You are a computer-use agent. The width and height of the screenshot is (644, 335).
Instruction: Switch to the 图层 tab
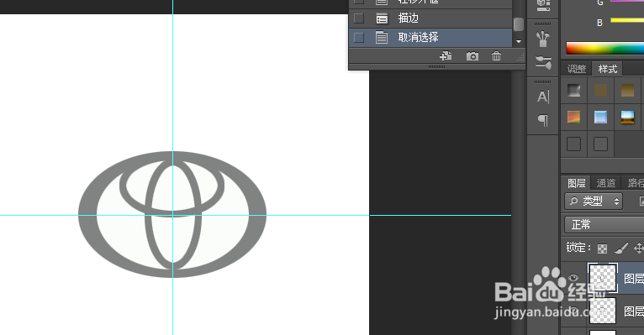[x=576, y=183]
